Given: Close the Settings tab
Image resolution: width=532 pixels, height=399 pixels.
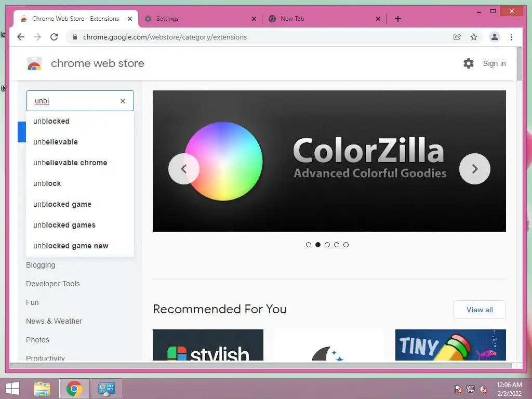Looking at the screenshot, I should (254, 19).
